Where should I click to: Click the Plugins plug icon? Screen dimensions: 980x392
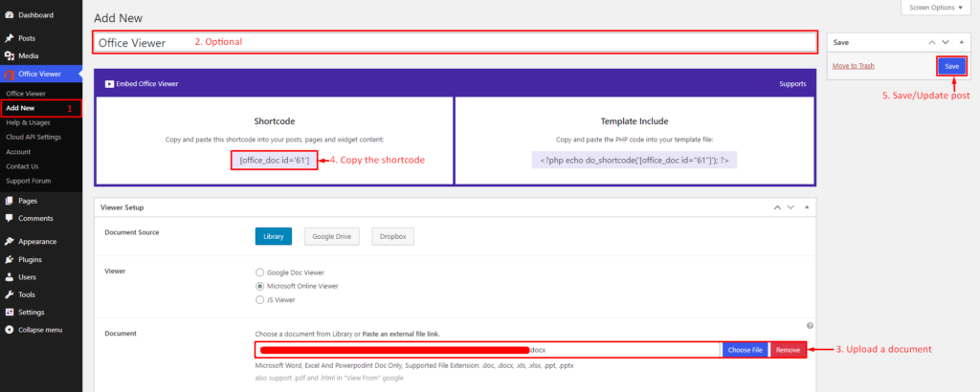pos(9,259)
